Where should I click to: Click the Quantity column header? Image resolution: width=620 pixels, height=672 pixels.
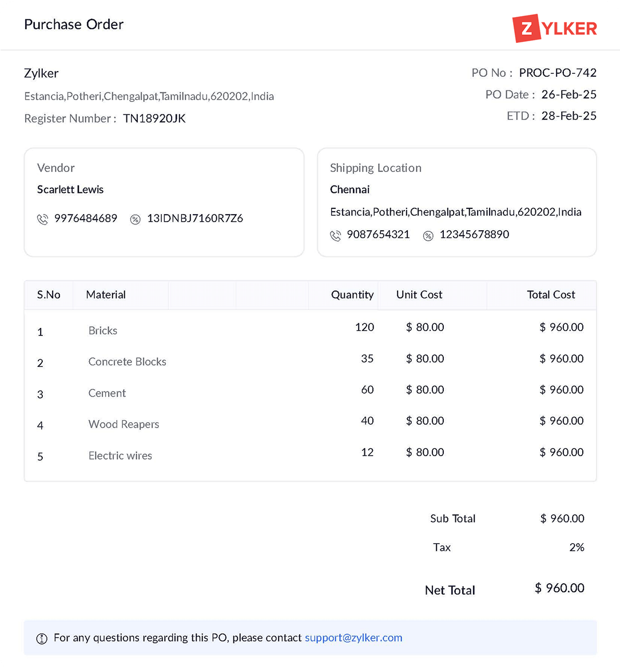coord(352,295)
